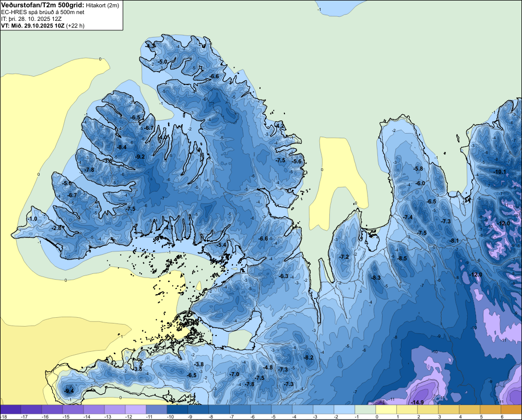
Task: Click the pale green swatch between -1 and 0
Action: [x=365, y=410]
